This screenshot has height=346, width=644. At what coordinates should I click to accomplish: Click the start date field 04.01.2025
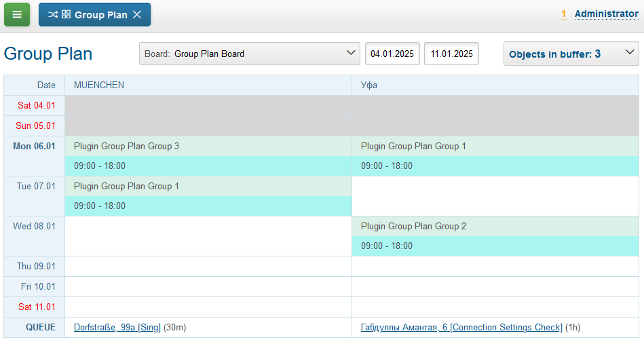click(x=392, y=54)
